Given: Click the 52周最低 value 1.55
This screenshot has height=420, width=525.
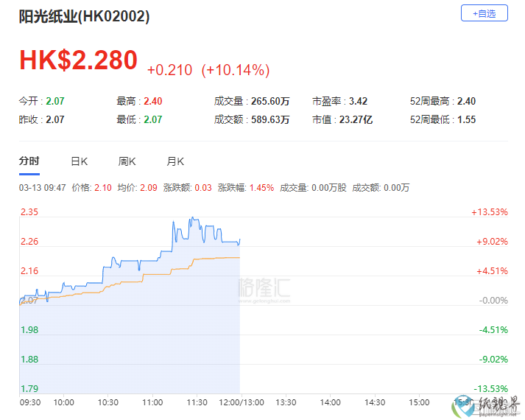Looking at the screenshot, I should 466,119.
